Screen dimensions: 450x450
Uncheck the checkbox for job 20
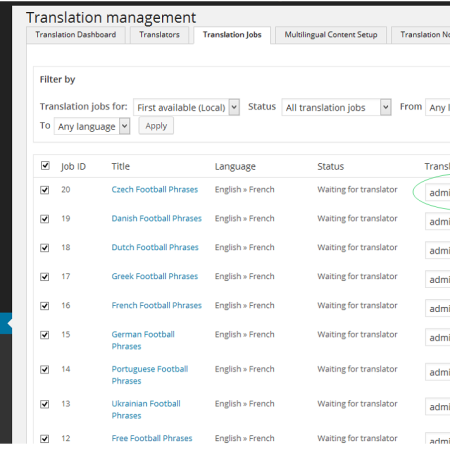click(45, 190)
